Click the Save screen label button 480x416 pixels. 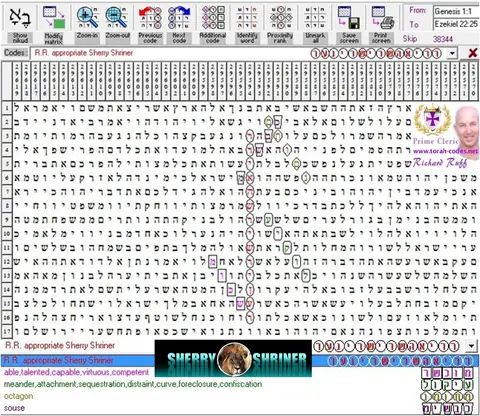(x=349, y=38)
